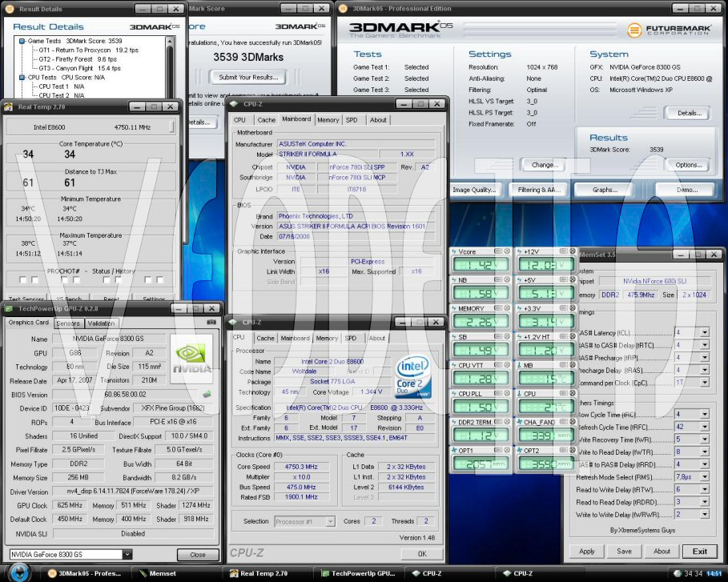Viewport: 728px width, 582px height.
Task: Launch the Demo... button in 3DMark05
Action: (x=686, y=190)
